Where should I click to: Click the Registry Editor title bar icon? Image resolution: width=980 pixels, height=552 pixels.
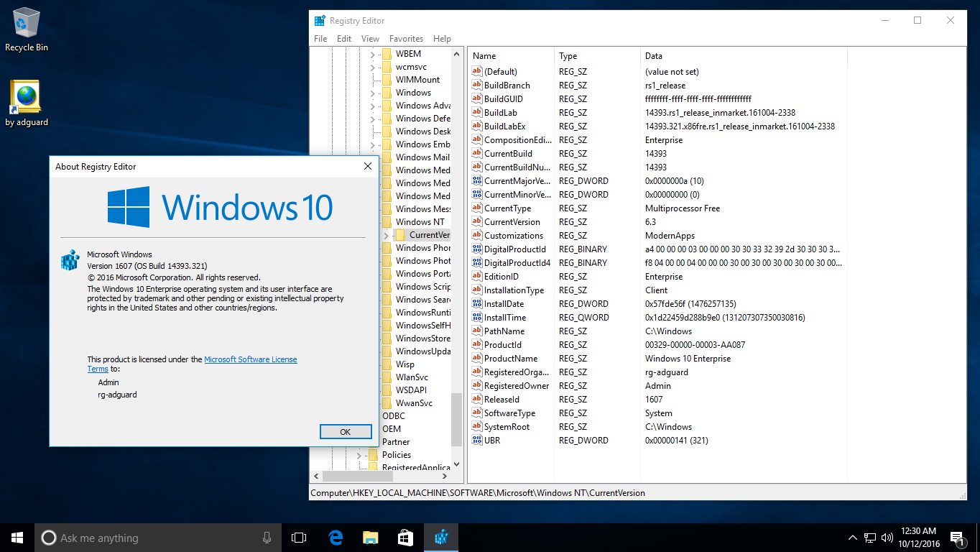tap(320, 21)
